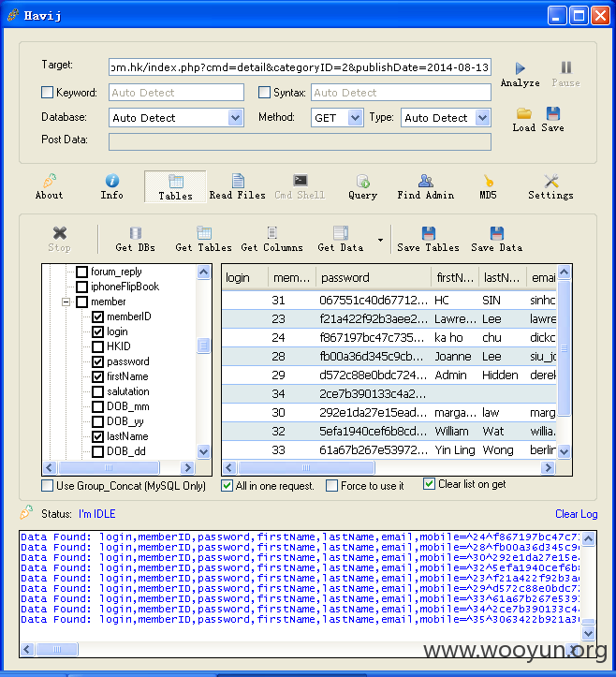Click the log scroll up arrow
This screenshot has height=677, width=616.
pos(588,538)
